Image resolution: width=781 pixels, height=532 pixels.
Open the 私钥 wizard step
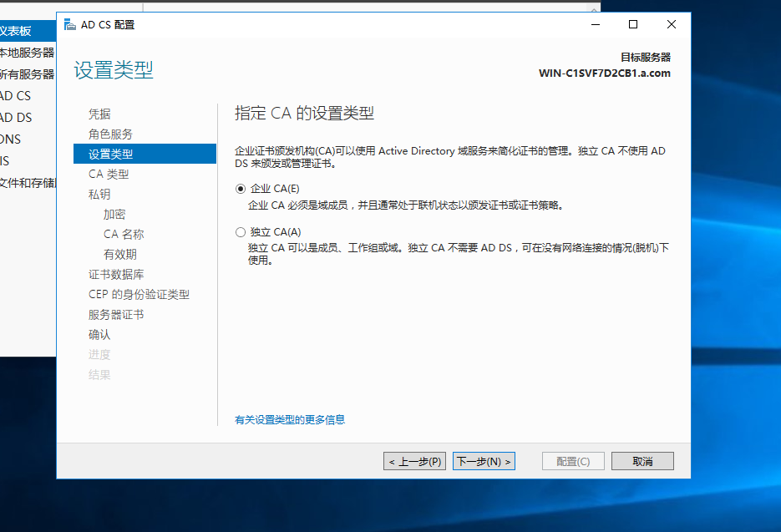pyautogui.click(x=99, y=195)
